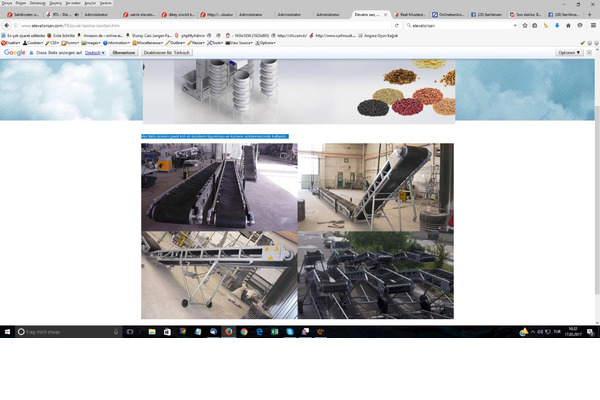Open the Images developer toolbar dropdown
The image size is (600, 400).
point(91,43)
